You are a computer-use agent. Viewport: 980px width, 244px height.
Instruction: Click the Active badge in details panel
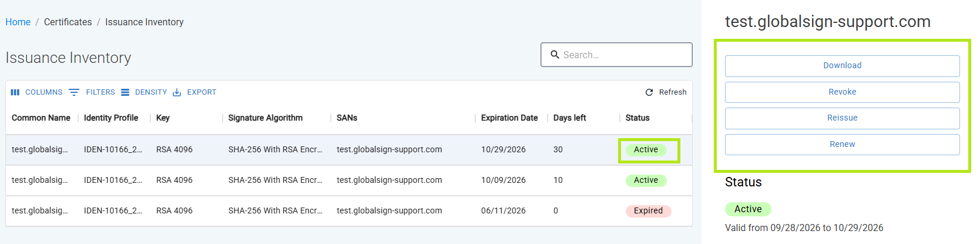click(748, 209)
